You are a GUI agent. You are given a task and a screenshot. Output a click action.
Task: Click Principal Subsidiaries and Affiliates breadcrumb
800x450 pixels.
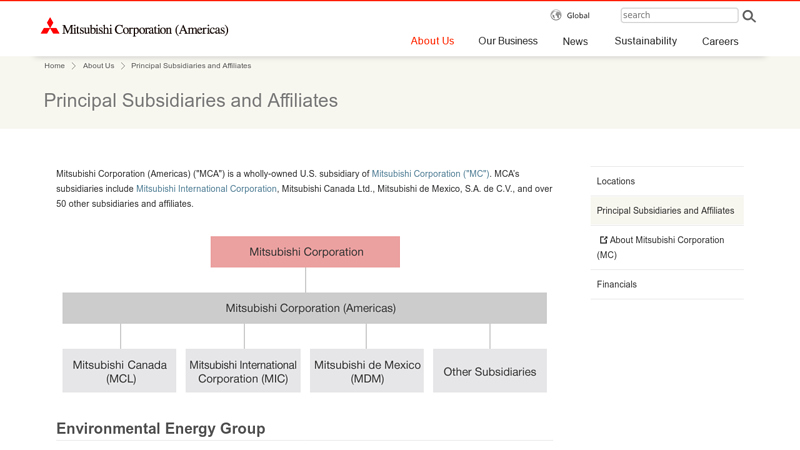(x=191, y=66)
